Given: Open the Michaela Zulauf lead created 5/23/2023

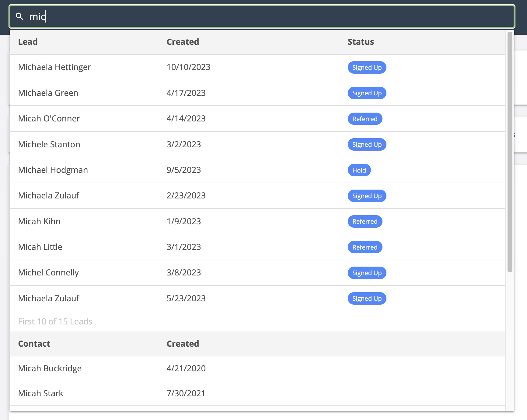Looking at the screenshot, I should tap(48, 298).
